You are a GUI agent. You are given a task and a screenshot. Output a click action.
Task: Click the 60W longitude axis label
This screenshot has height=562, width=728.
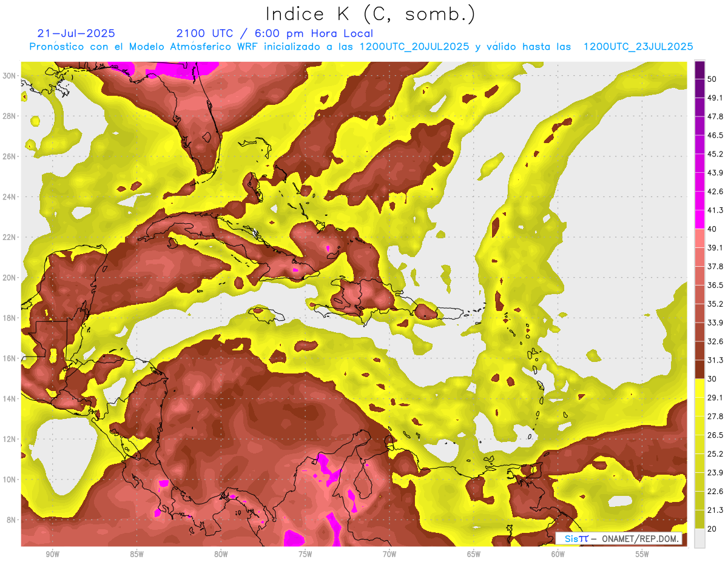558,554
